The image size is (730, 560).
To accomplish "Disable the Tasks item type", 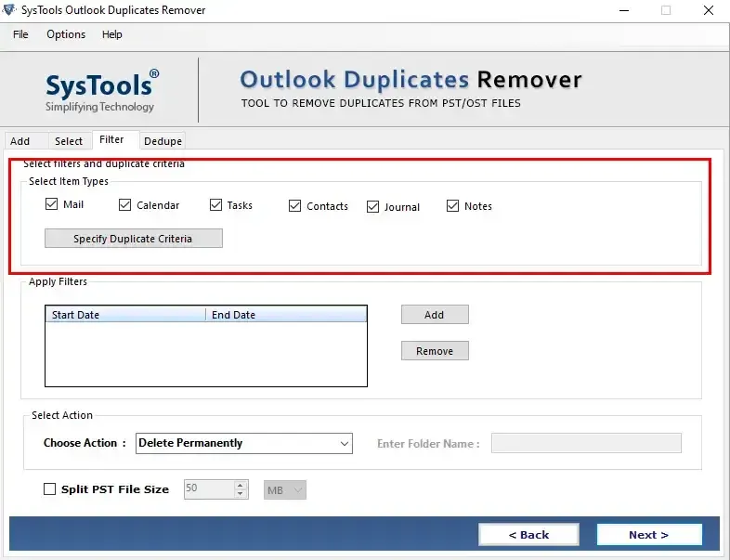I will coord(215,205).
